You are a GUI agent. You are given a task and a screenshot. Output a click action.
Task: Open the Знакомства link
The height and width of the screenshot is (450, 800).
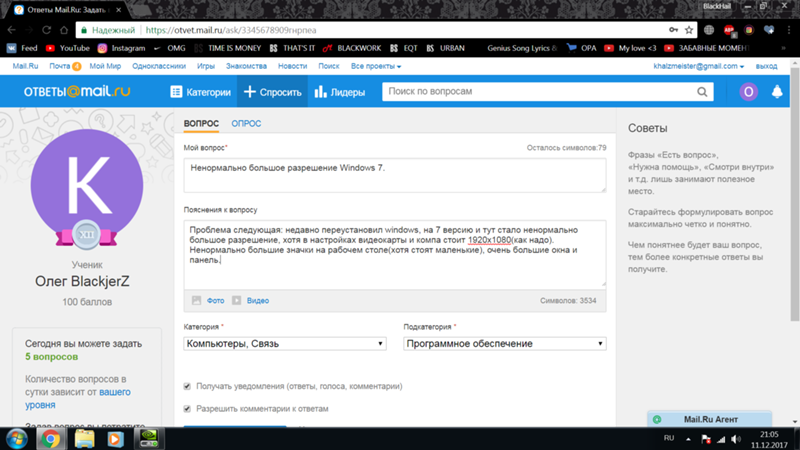pos(246,66)
